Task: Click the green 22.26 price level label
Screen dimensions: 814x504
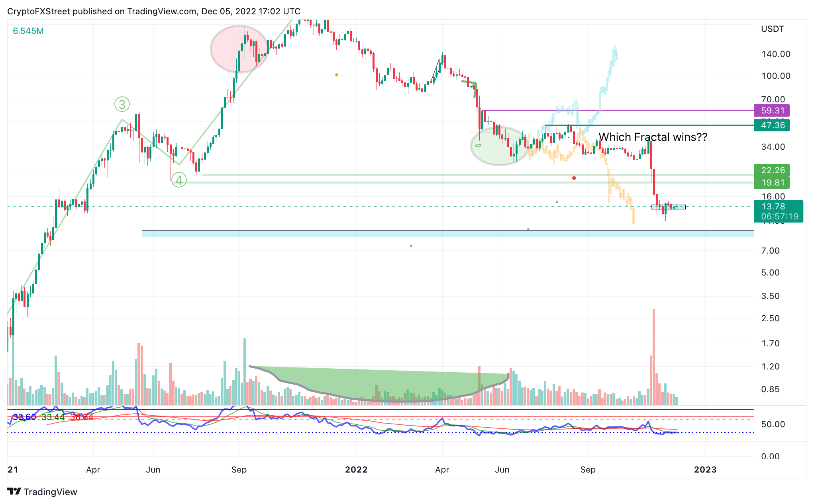Action: pyautogui.click(x=772, y=170)
